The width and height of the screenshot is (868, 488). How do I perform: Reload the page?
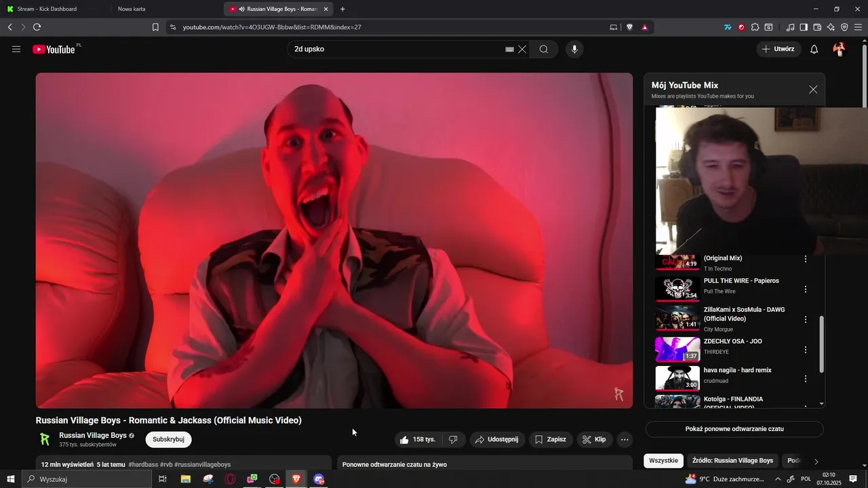[37, 27]
